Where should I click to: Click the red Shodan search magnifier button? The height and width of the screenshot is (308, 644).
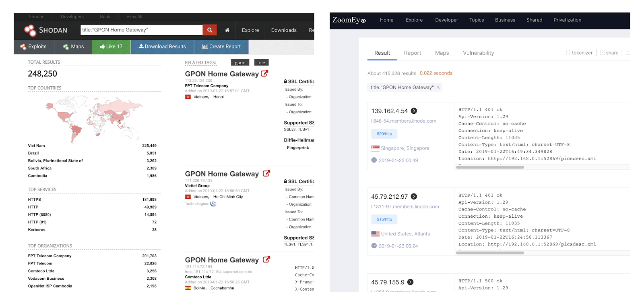pyautogui.click(x=210, y=30)
